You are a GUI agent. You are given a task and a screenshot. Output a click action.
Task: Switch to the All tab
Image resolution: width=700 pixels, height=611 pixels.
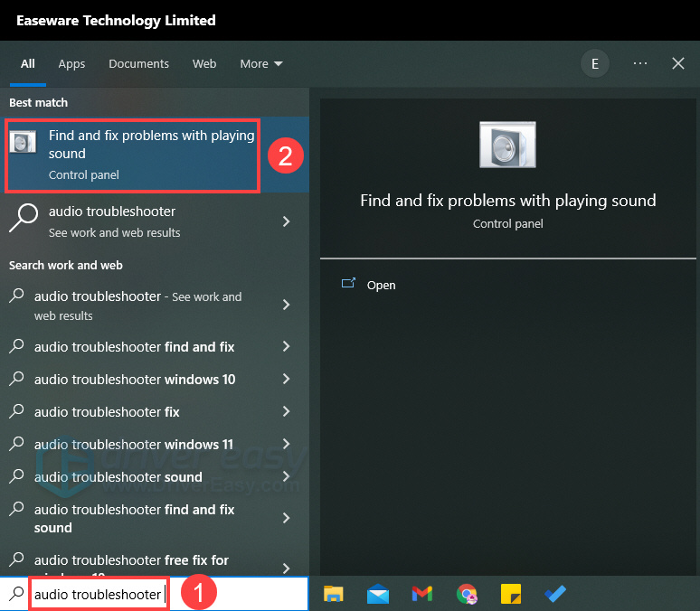pyautogui.click(x=28, y=64)
